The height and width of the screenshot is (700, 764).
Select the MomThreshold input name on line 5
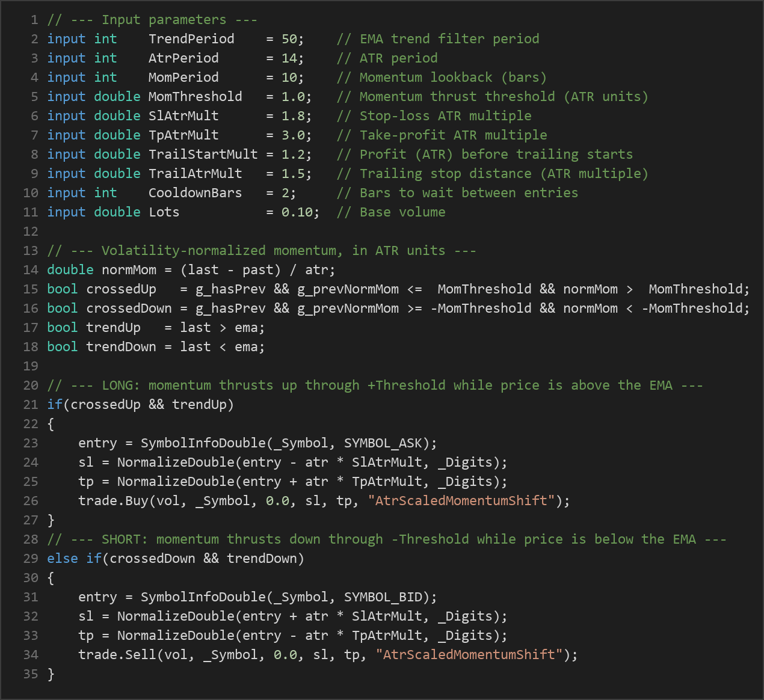[x=195, y=97]
